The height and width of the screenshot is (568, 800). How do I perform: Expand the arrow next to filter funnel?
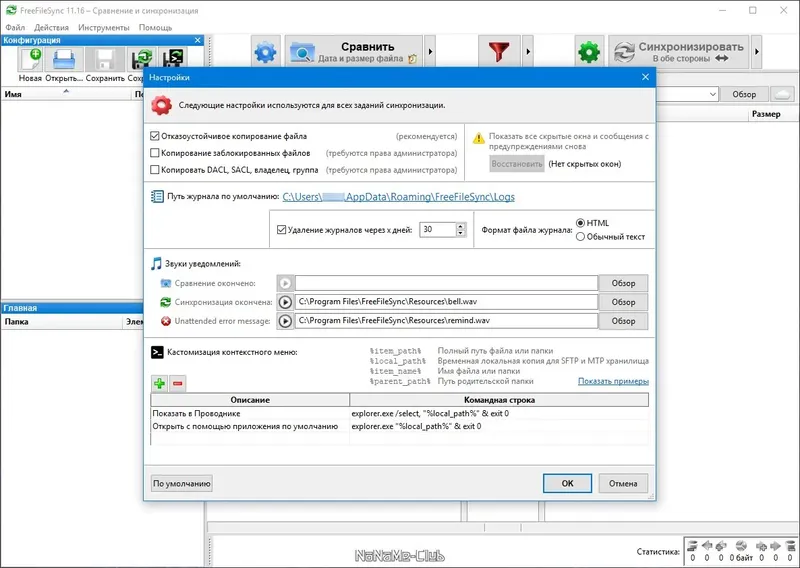[528, 52]
